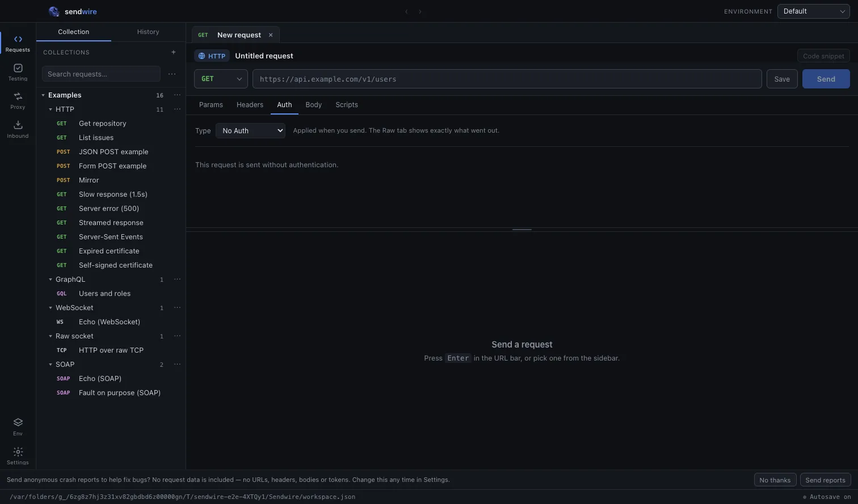The image size is (858, 504).
Task: Open the Users and roles GraphQL request
Action: click(x=111, y=294)
